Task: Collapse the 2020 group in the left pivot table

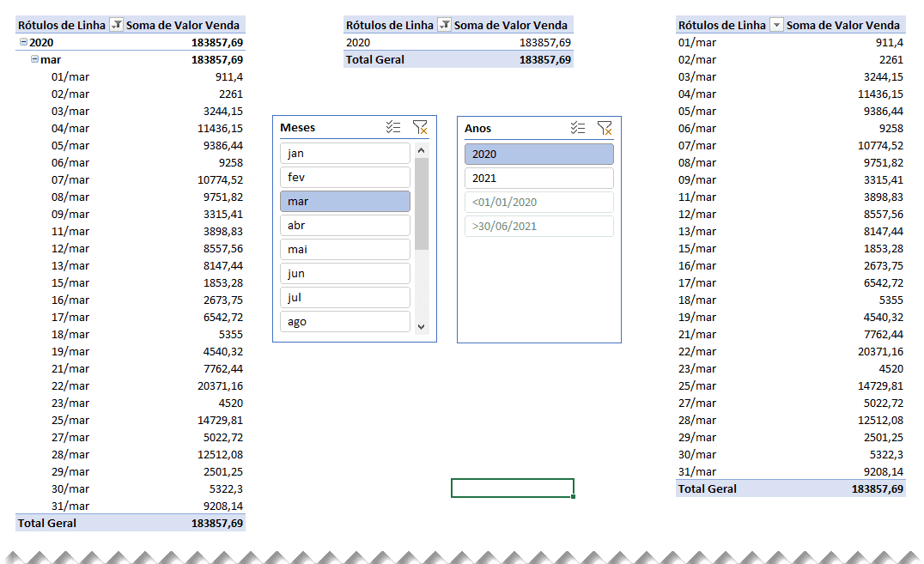Action: click(23, 42)
